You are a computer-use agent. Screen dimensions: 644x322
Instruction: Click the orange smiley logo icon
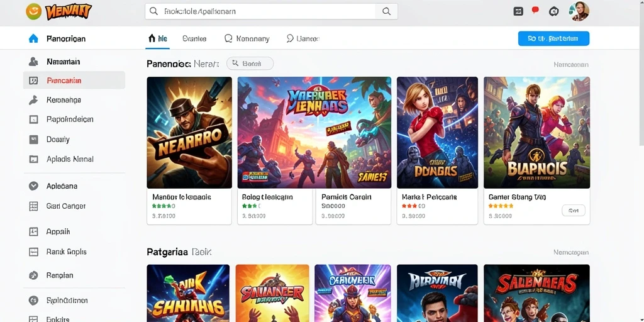point(34,11)
